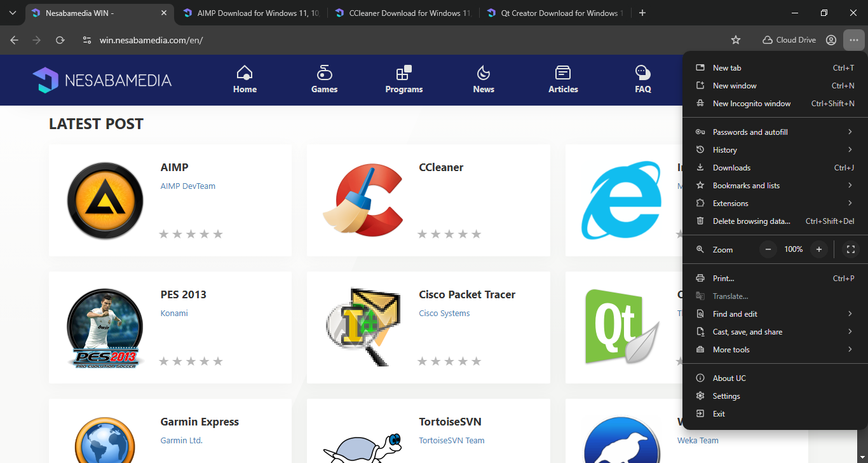Viewport: 868px width, 463px height.
Task: Click the Cloud Drive icon in the toolbar
Action: [x=768, y=39]
